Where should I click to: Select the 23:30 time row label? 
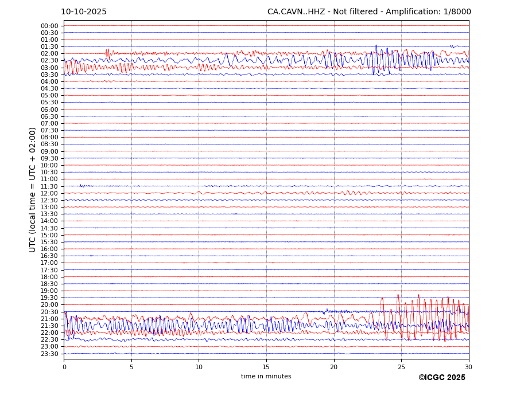click(49, 354)
